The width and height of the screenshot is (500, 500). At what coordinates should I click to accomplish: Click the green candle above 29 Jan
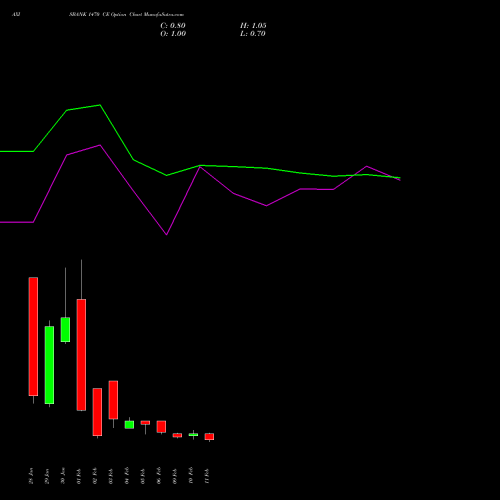pos(49,365)
